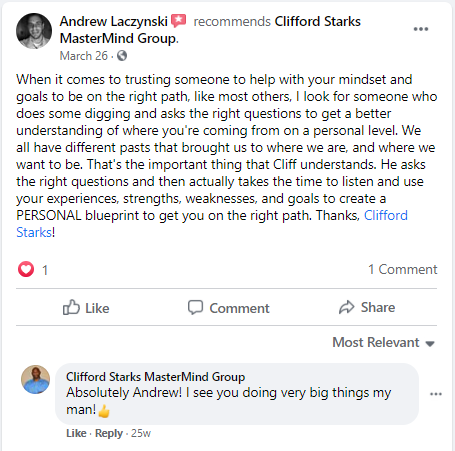
Task: Click Reply under Clifford's comment
Action: click(x=109, y=433)
